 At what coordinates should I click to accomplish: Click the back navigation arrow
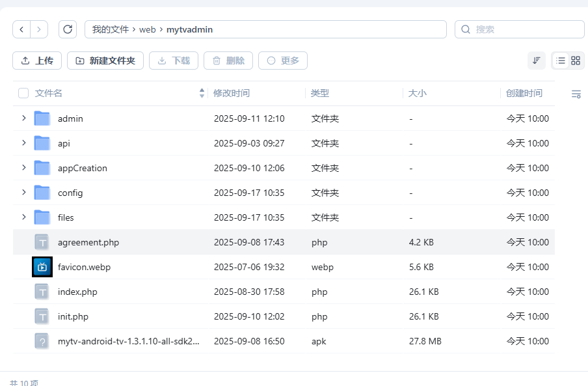point(22,29)
